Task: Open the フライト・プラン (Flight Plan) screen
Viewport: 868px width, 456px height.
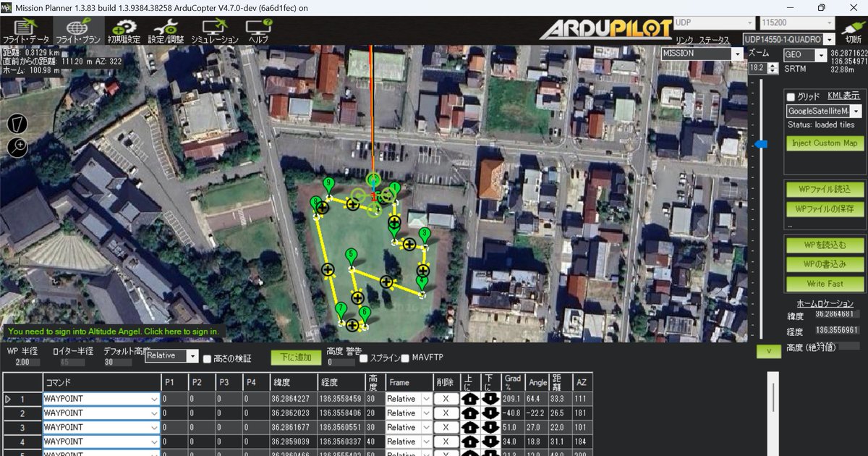Action: point(78,30)
